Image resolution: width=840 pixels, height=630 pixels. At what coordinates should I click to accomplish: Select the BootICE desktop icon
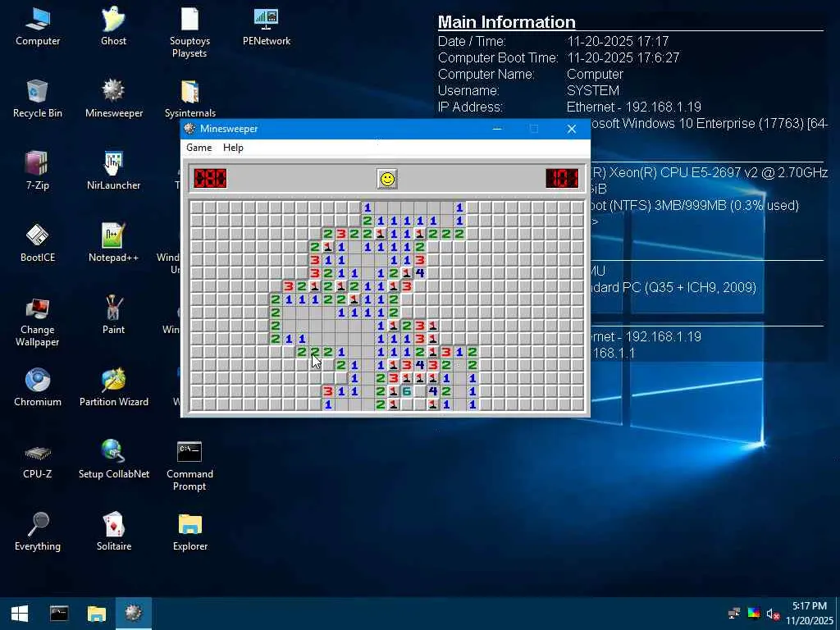pos(38,244)
